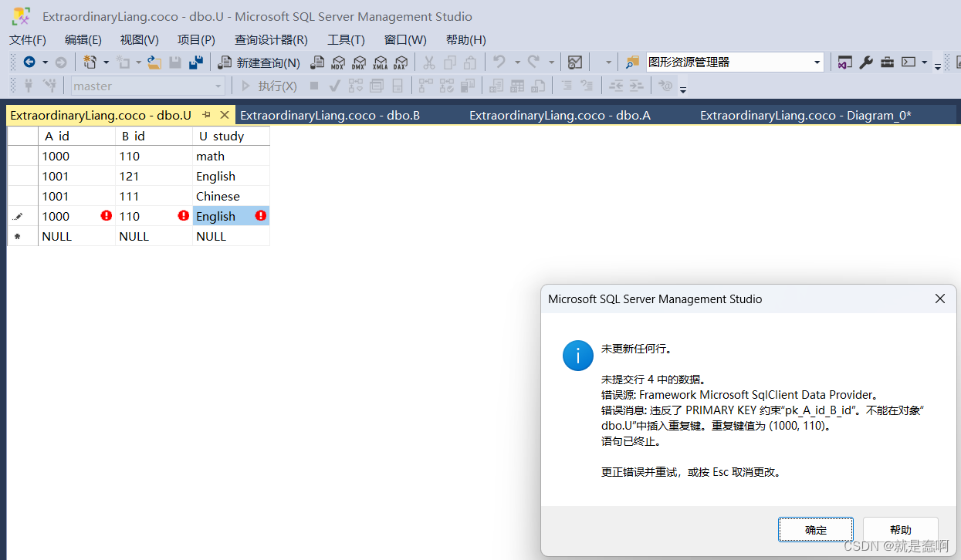Open the 文件(F) menu
Viewport: 961px width, 560px height.
[27, 39]
